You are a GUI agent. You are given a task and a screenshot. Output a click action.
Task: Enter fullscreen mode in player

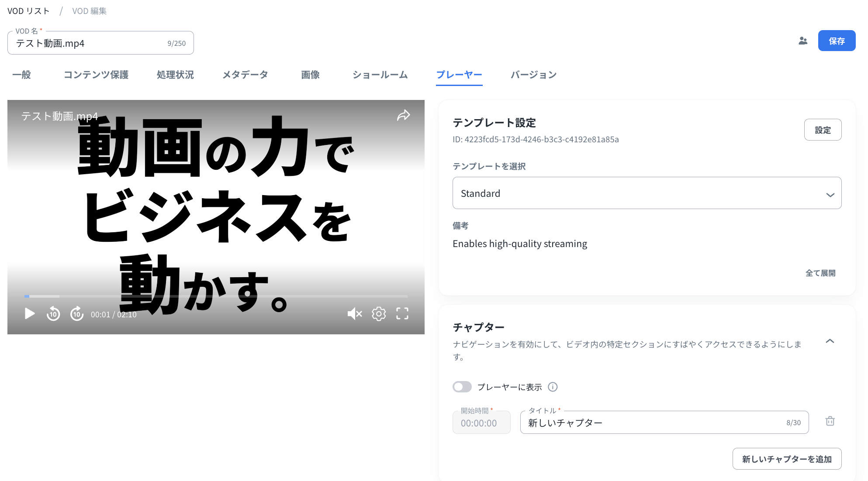(x=402, y=313)
